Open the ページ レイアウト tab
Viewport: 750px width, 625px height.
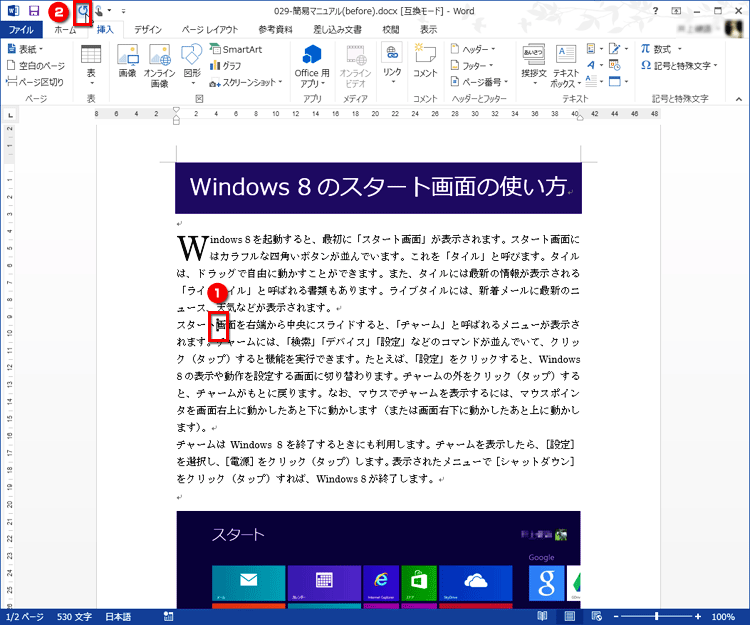pyautogui.click(x=210, y=30)
